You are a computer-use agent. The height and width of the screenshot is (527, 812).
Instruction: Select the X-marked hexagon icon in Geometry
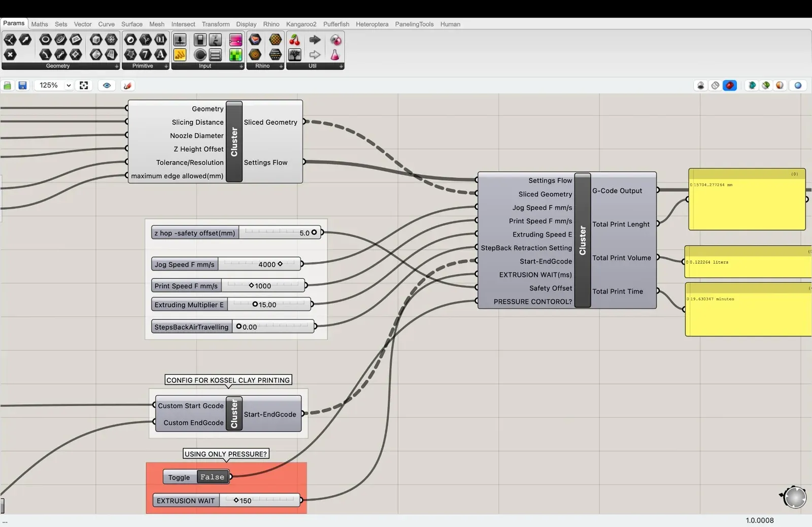click(10, 54)
